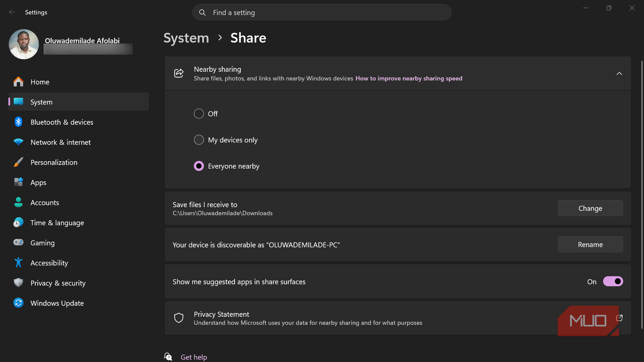
Task: Click the Windows Update refresh icon
Action: tap(18, 303)
